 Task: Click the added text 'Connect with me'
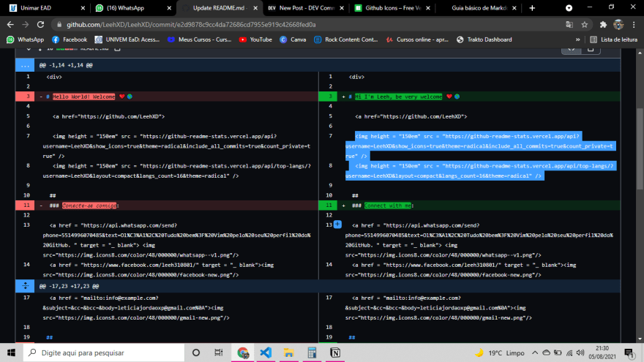pyautogui.click(x=388, y=205)
